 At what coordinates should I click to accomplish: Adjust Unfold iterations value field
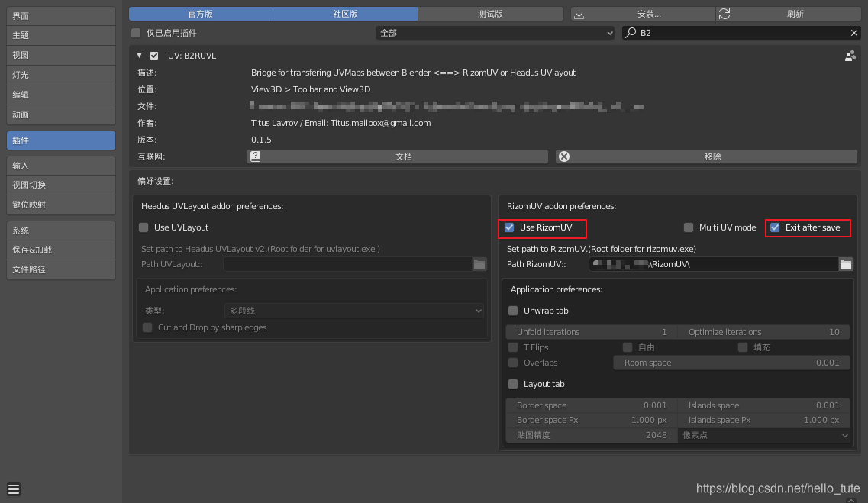[x=592, y=332]
